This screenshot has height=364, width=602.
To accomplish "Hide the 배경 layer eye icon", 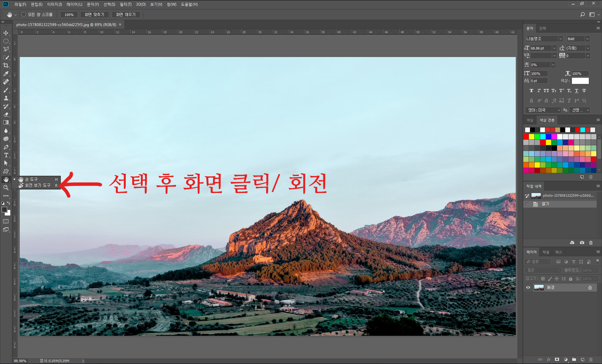I will pos(528,288).
